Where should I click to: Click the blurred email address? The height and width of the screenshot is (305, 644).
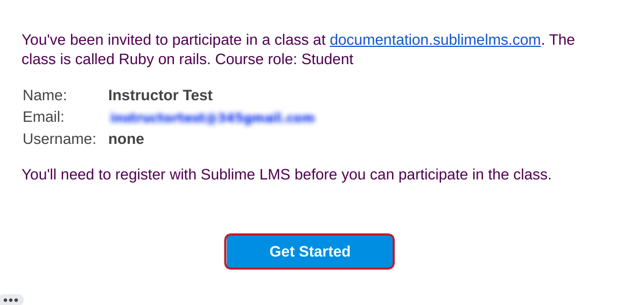[x=212, y=117]
